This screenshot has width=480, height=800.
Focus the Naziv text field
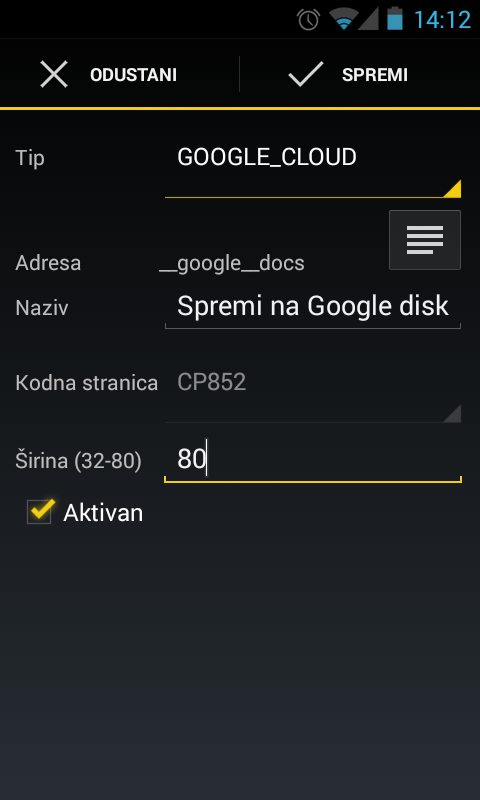pyautogui.click(x=313, y=307)
